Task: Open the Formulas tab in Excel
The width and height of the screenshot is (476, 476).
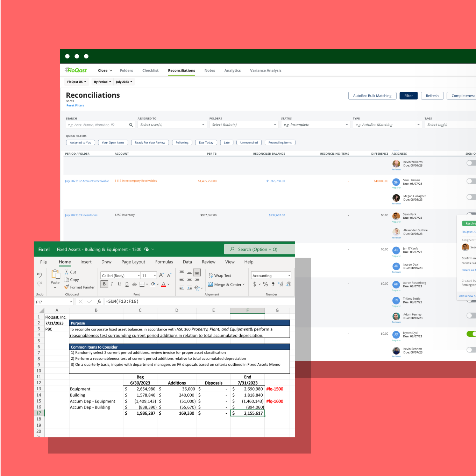Action: click(164, 262)
